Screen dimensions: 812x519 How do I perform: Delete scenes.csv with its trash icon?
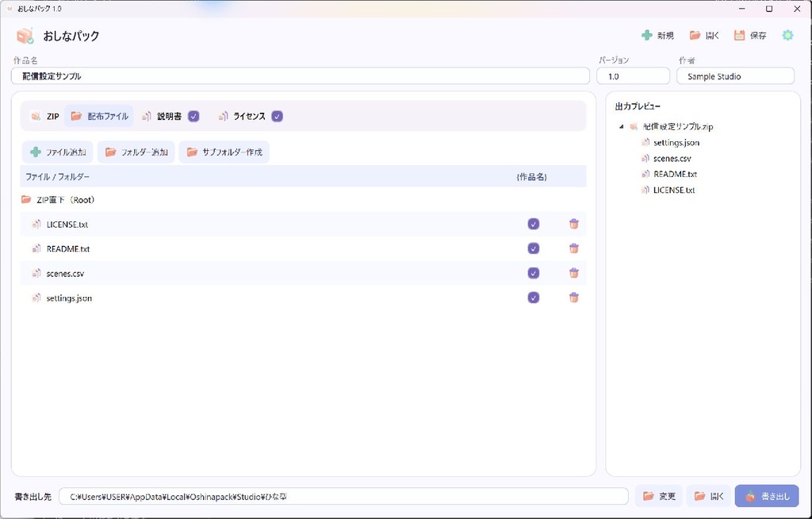point(574,273)
